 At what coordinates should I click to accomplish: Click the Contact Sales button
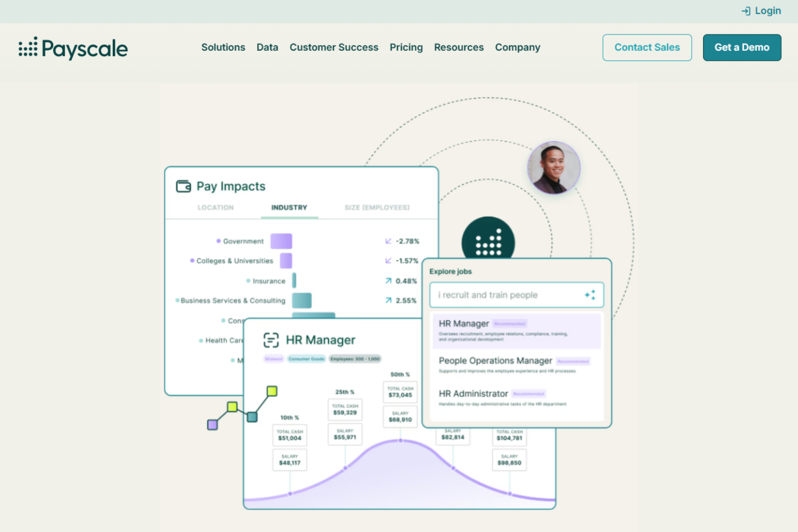[647, 47]
